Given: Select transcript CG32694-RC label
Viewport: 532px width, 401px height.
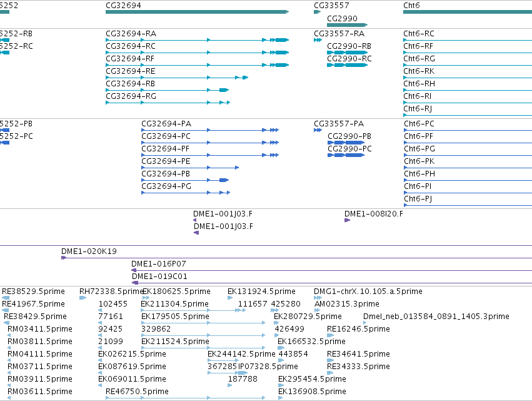Looking at the screenshot, I should click(131, 46).
